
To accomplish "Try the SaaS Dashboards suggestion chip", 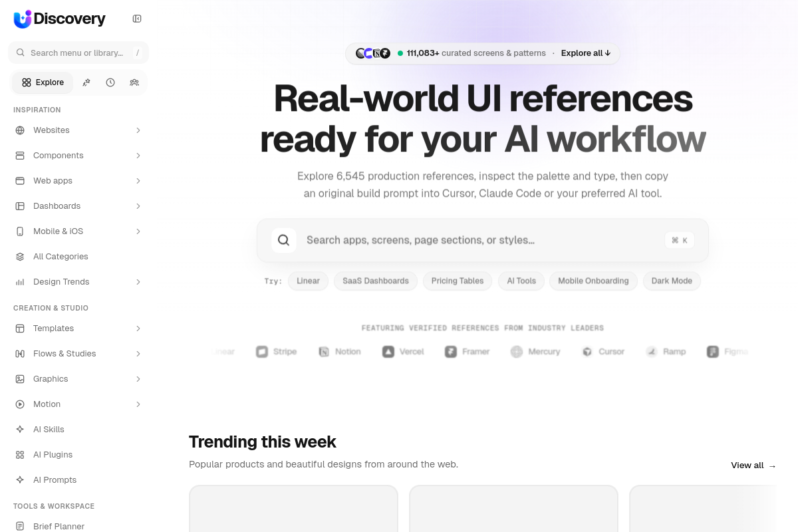I will coord(376,281).
